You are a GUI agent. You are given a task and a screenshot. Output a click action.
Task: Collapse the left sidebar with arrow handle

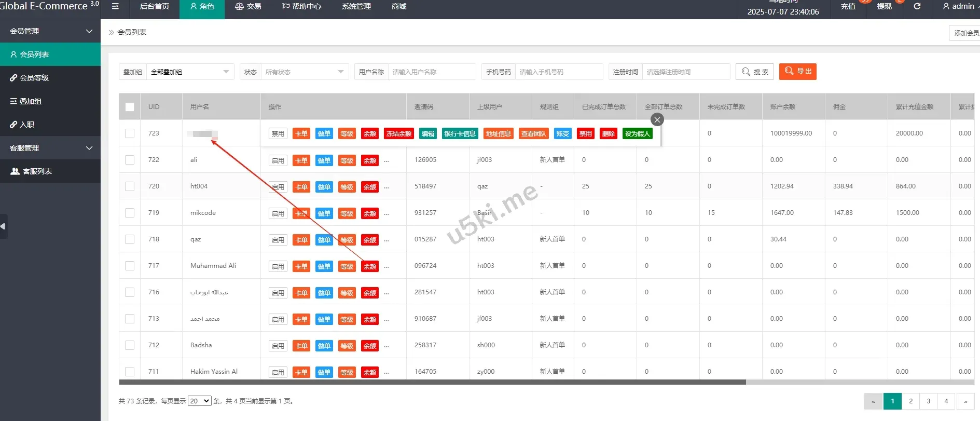click(x=3, y=226)
